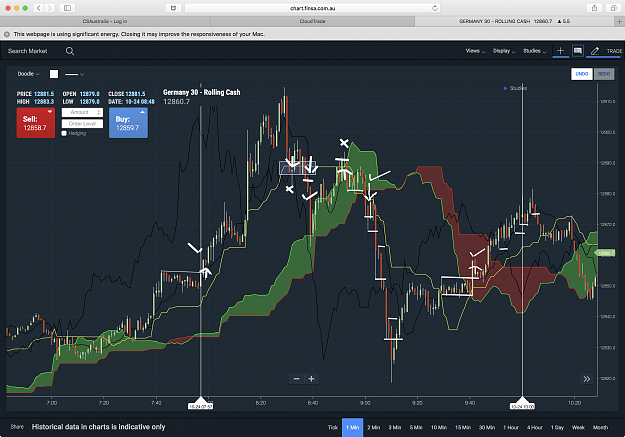625x437 pixels.
Task: Select the Week timeframe
Action: pyautogui.click(x=578, y=427)
